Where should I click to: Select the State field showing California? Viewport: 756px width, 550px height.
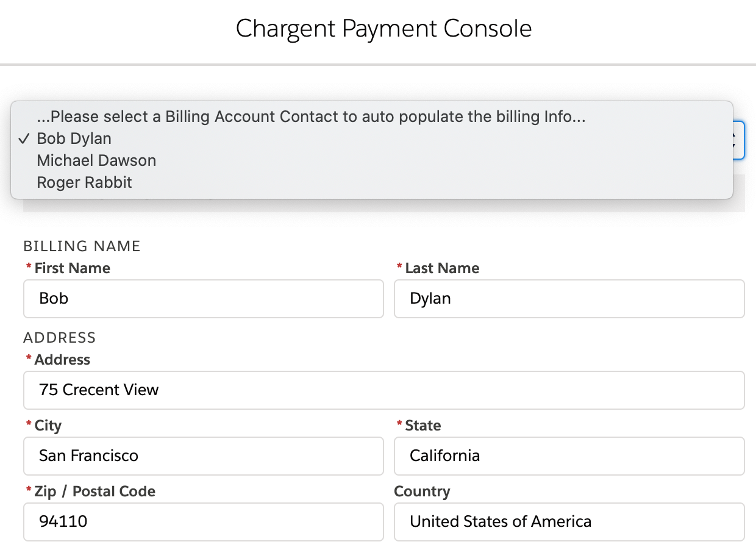point(569,456)
